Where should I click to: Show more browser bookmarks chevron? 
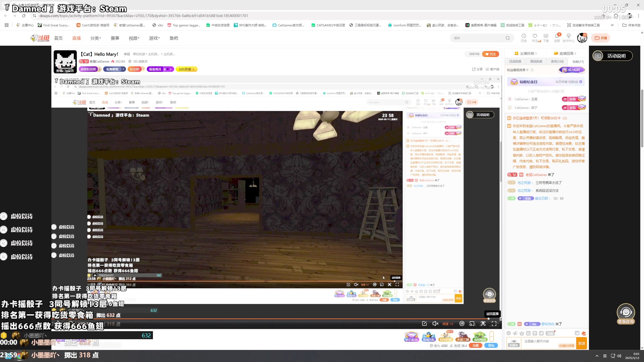pos(612,25)
